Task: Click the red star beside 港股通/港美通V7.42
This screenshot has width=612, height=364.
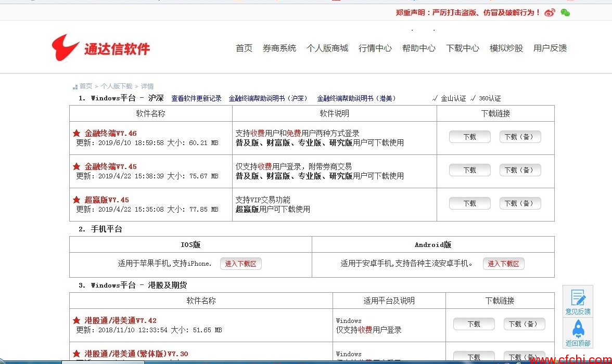Action: pyautogui.click(x=76, y=320)
